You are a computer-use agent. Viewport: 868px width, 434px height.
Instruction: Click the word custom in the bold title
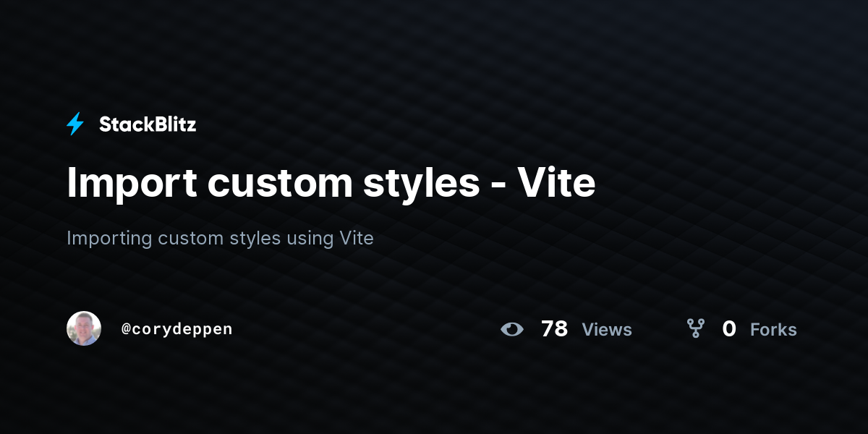coord(280,184)
